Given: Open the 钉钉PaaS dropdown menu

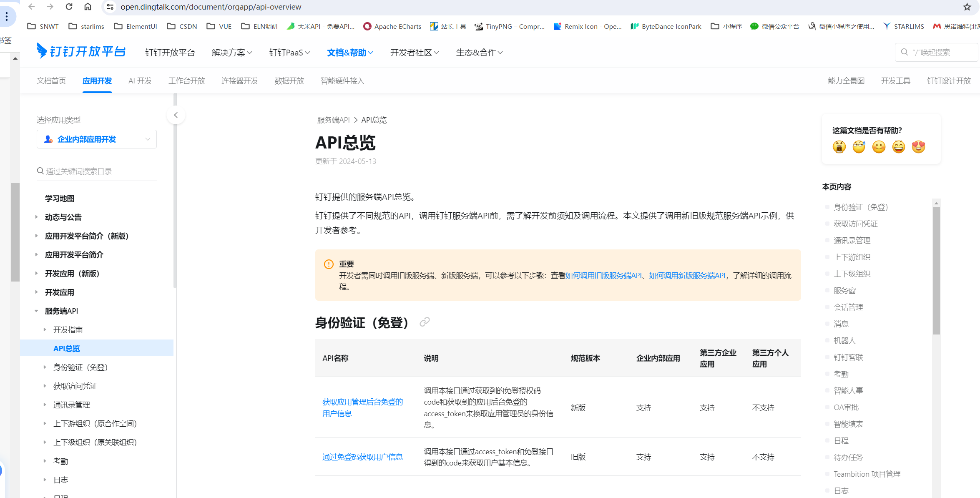Looking at the screenshot, I should [x=289, y=53].
